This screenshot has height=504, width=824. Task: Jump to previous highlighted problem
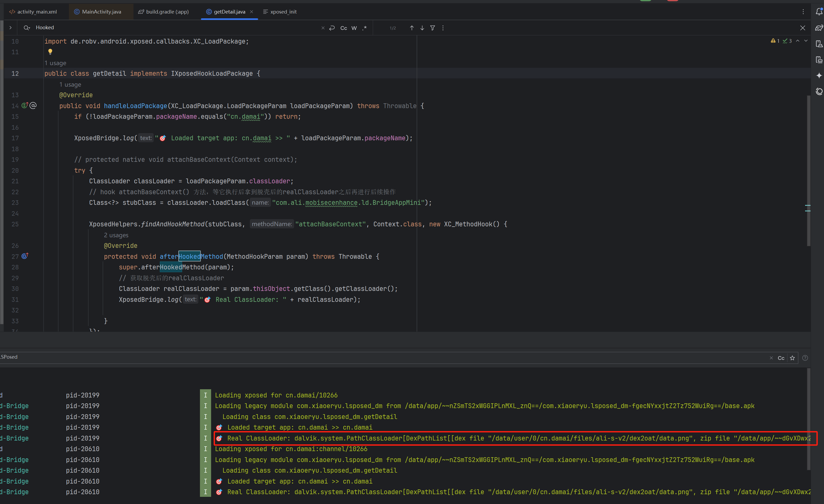click(x=798, y=41)
